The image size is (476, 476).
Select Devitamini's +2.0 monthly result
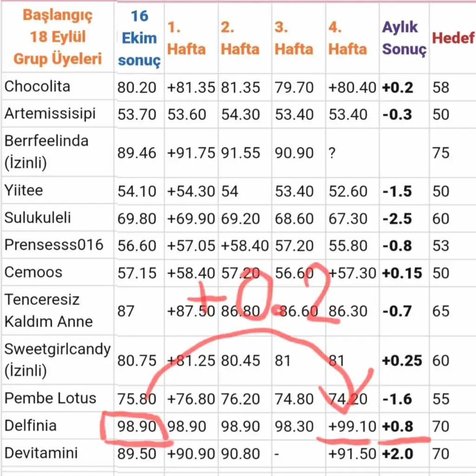click(x=397, y=453)
